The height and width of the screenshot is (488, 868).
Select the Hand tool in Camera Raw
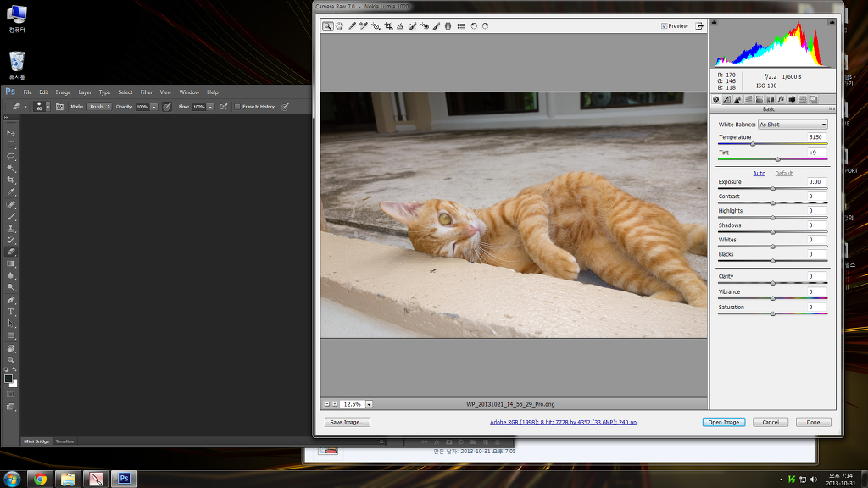click(339, 26)
